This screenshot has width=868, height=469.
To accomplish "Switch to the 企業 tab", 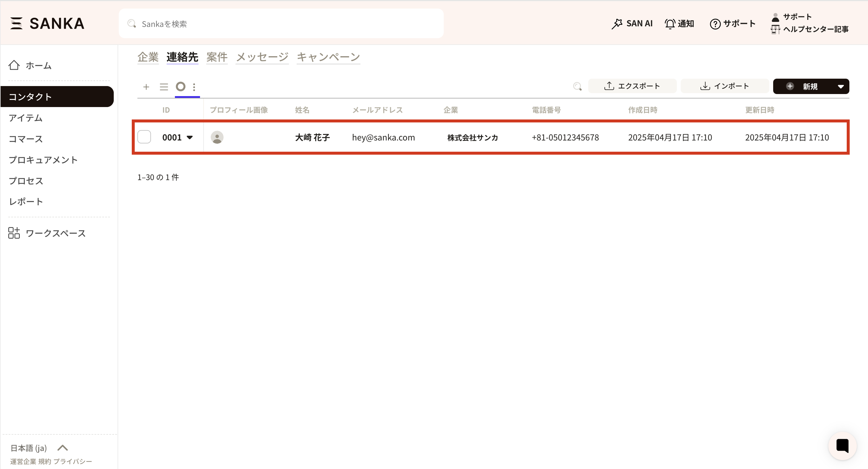I will click(x=148, y=57).
